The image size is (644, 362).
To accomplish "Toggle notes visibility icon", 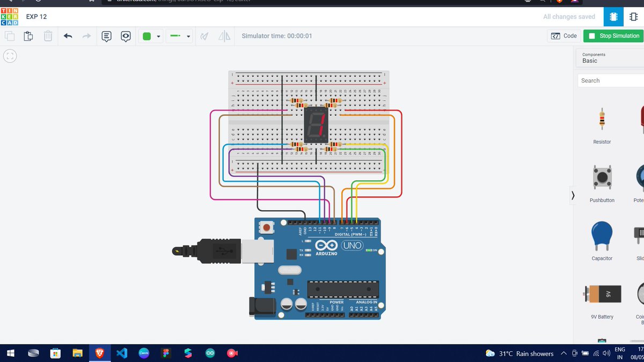I will click(x=126, y=36).
